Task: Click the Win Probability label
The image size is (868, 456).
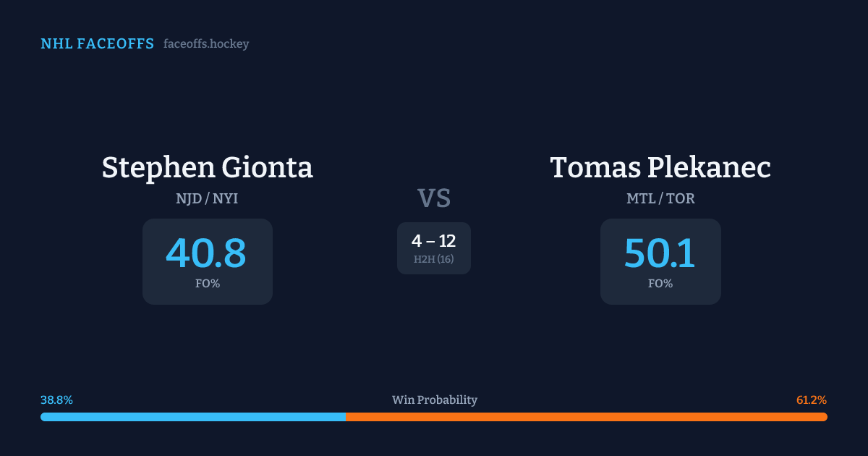Action: (434, 400)
